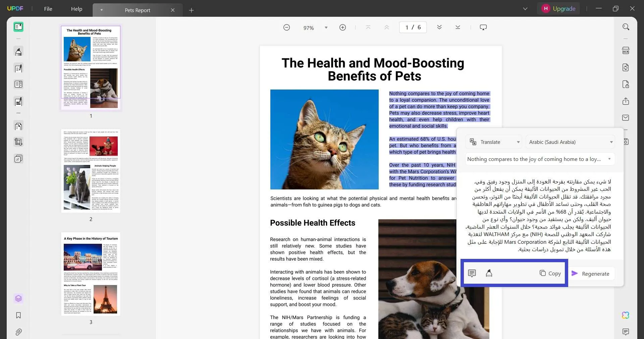Run the OCR recognition tool
Viewport: 644px width, 339px height.
(x=626, y=51)
